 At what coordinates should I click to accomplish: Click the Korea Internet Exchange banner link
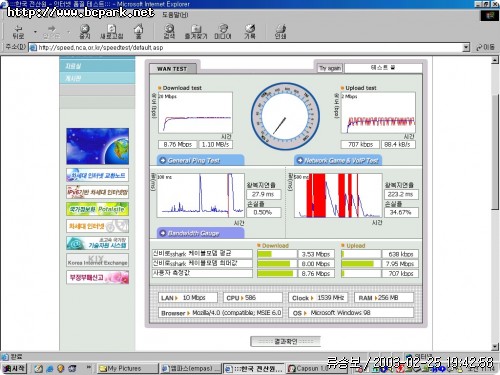point(97,260)
